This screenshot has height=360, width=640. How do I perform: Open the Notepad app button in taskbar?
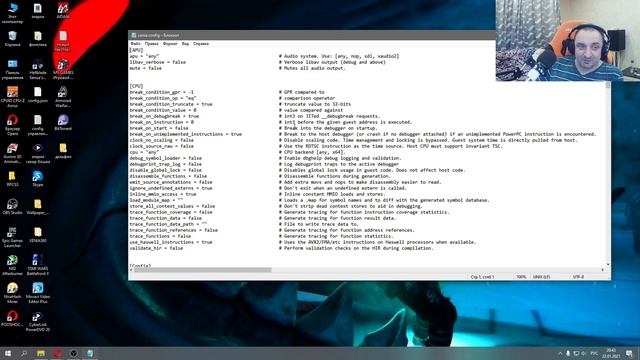tap(90, 353)
